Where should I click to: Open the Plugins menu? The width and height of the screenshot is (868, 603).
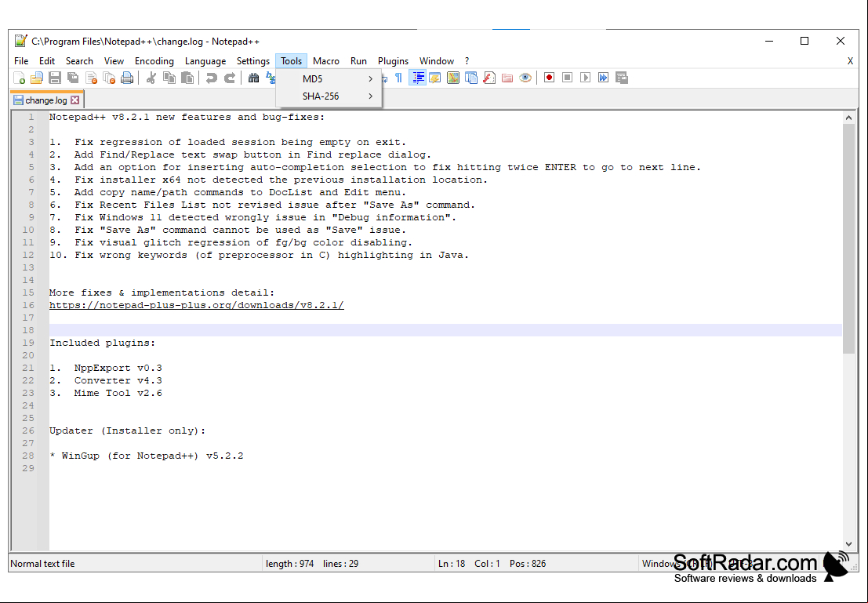click(393, 61)
